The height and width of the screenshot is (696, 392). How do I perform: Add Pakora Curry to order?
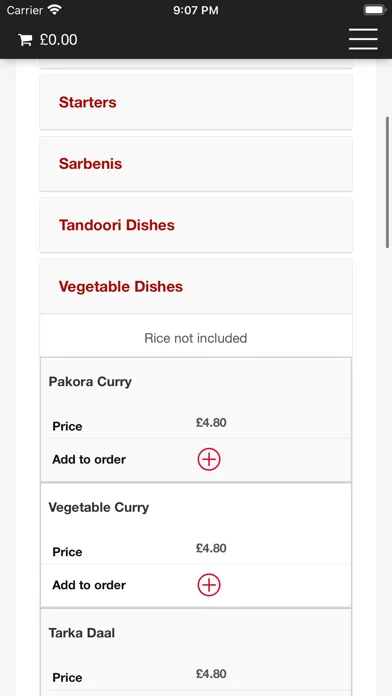(209, 459)
